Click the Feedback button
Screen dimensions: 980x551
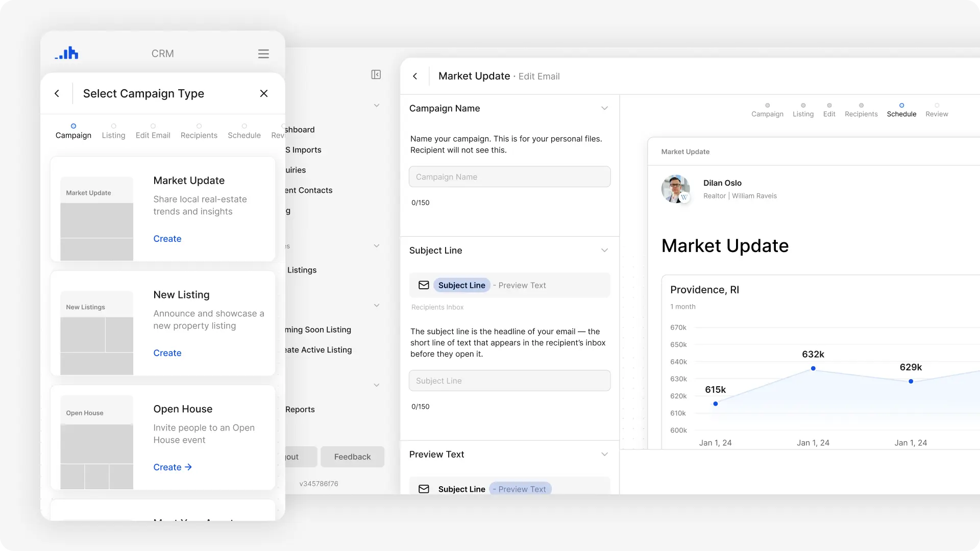(x=352, y=457)
